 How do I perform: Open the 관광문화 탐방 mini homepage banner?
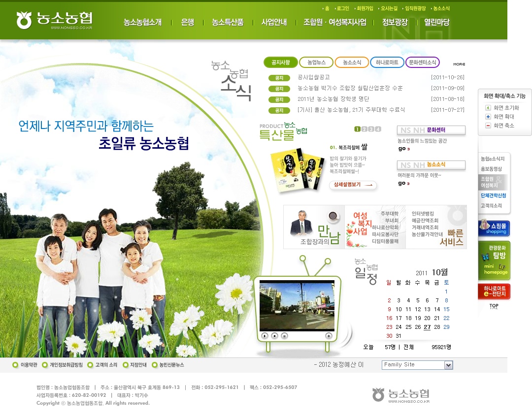click(494, 260)
